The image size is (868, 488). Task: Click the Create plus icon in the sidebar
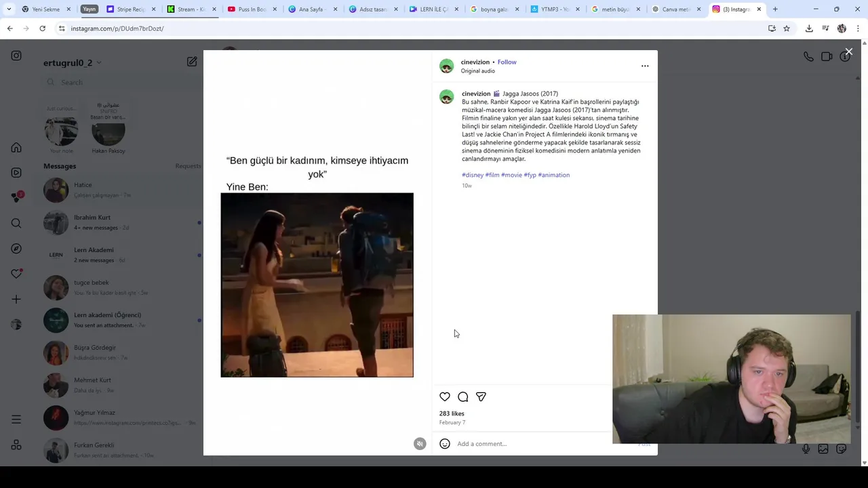pyautogui.click(x=16, y=299)
